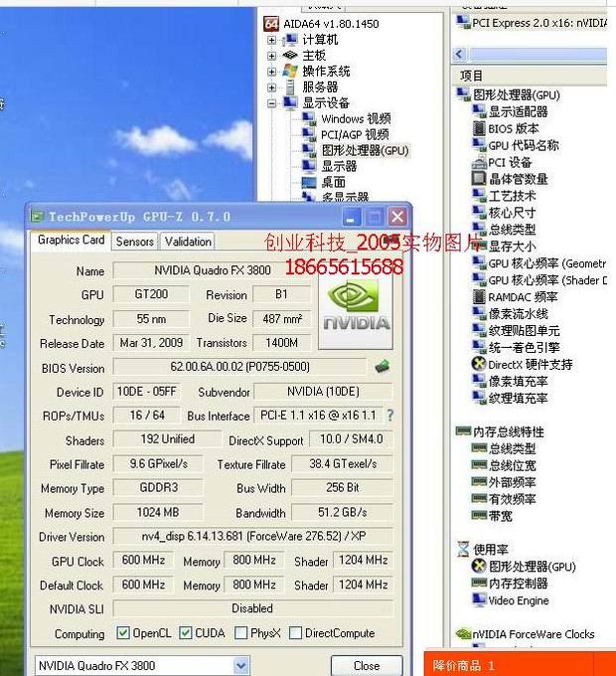
Task: Toggle the OpenCL checkbox
Action: (123, 633)
